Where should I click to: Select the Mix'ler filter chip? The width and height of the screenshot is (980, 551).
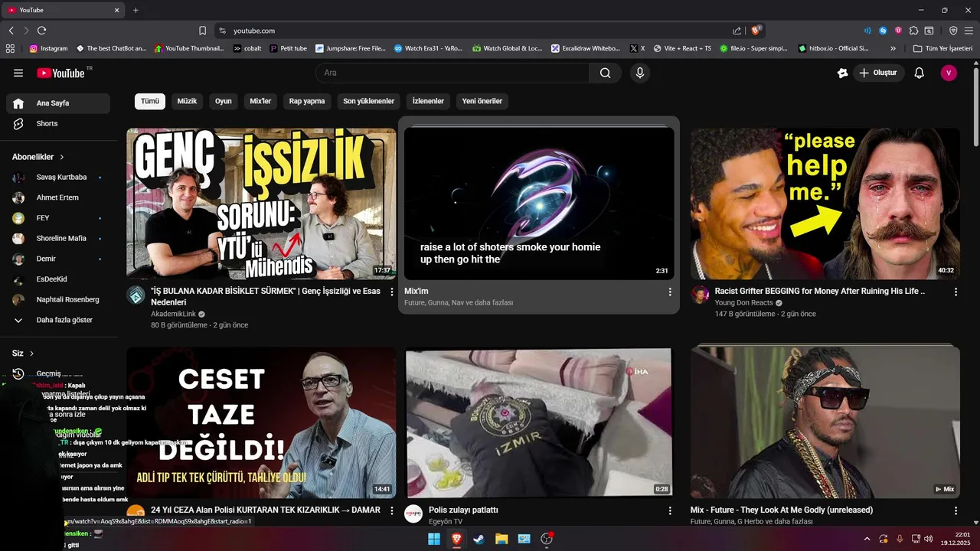[260, 101]
